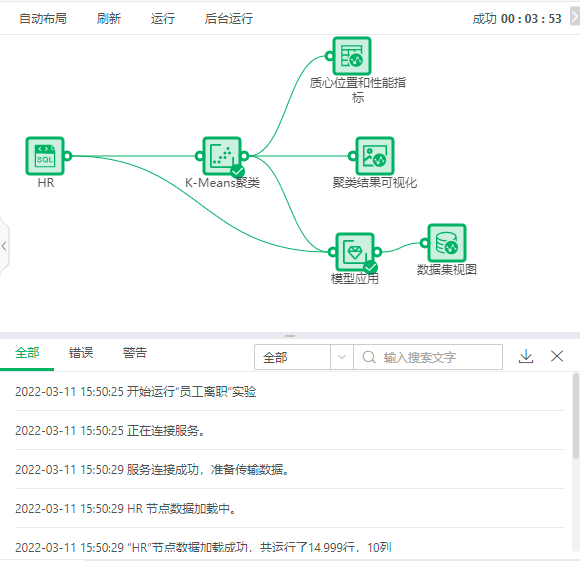This screenshot has width=580, height=561.
Task: Expand the collapsed left side panel
Action: (4, 246)
